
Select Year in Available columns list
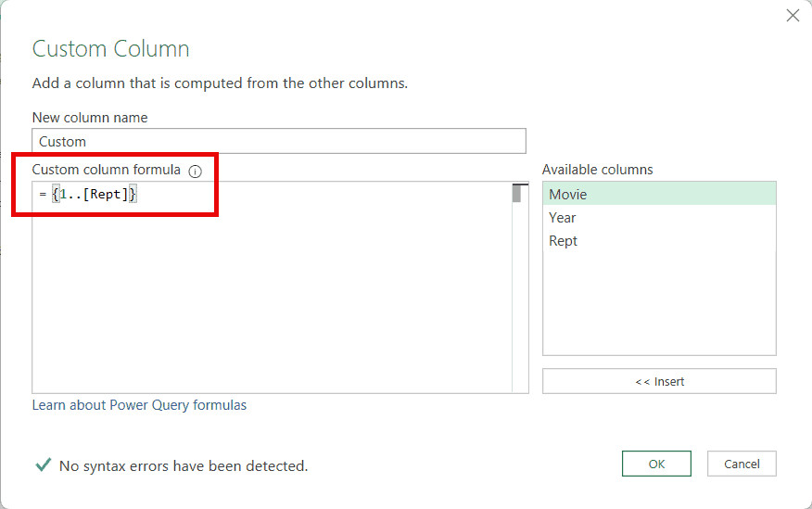[x=563, y=218]
